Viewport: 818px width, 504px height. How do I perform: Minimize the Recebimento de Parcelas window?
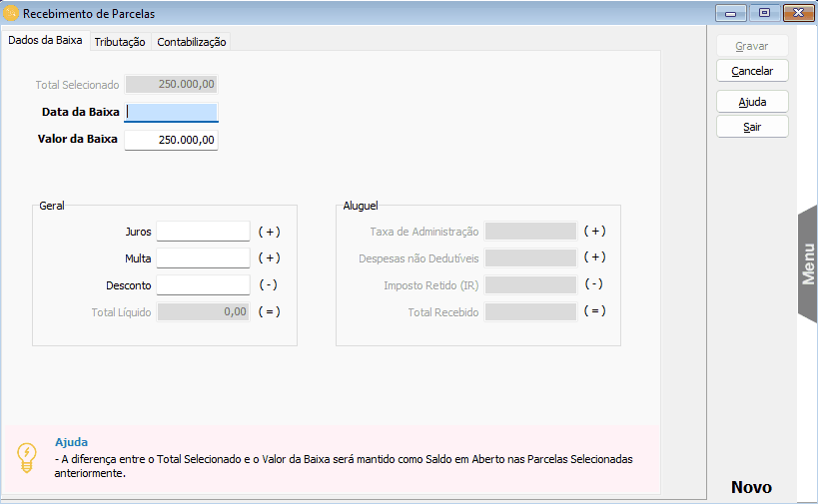(731, 13)
